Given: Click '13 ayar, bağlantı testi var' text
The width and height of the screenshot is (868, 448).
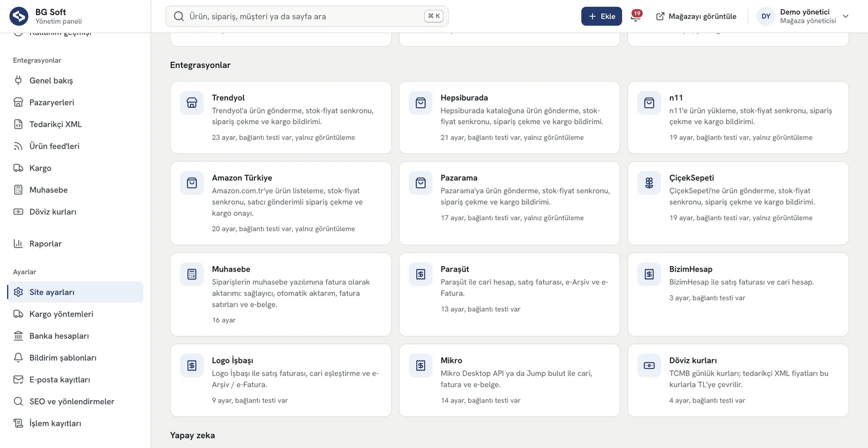Looking at the screenshot, I should pyautogui.click(x=481, y=310).
